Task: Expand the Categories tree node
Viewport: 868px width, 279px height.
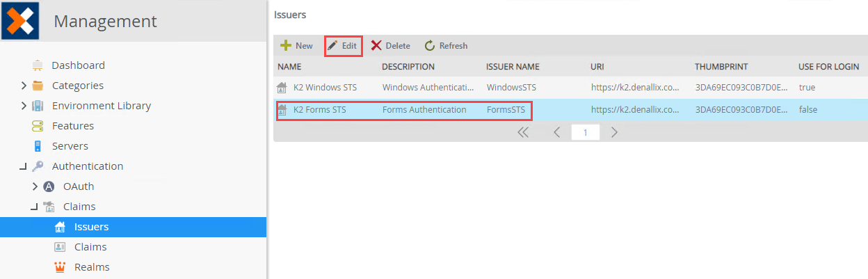Action: pos(24,86)
